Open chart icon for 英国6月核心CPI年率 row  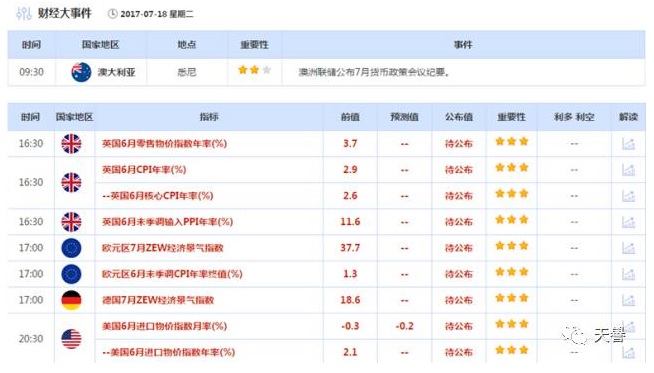point(628,196)
